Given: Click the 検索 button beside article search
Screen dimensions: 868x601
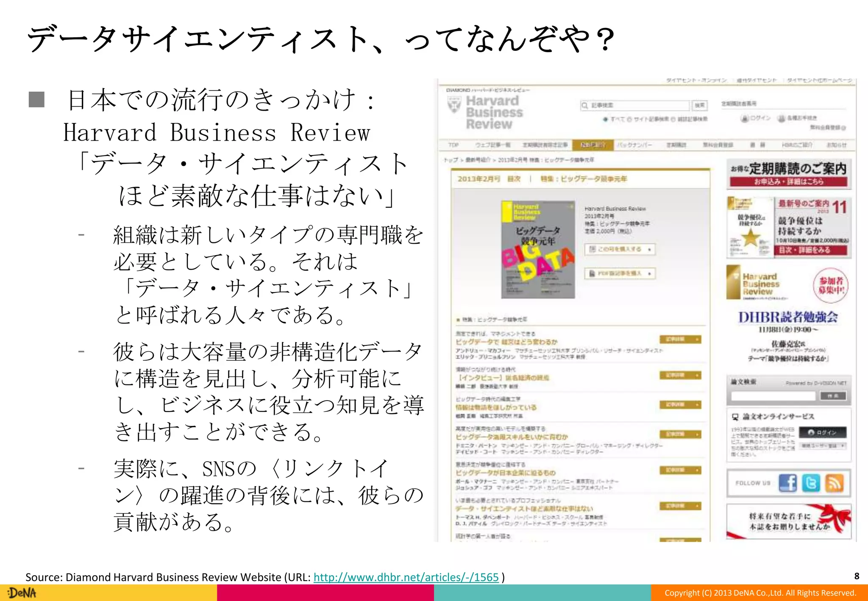Looking at the screenshot, I should click(700, 105).
